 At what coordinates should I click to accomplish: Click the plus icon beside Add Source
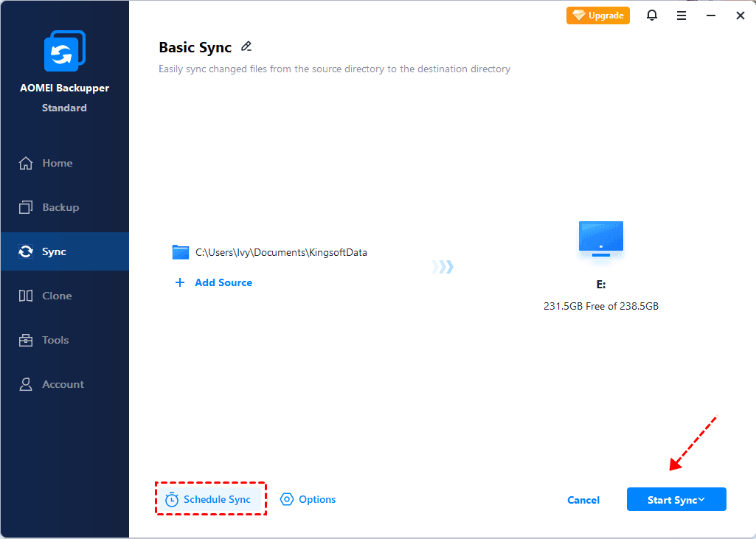coord(180,282)
